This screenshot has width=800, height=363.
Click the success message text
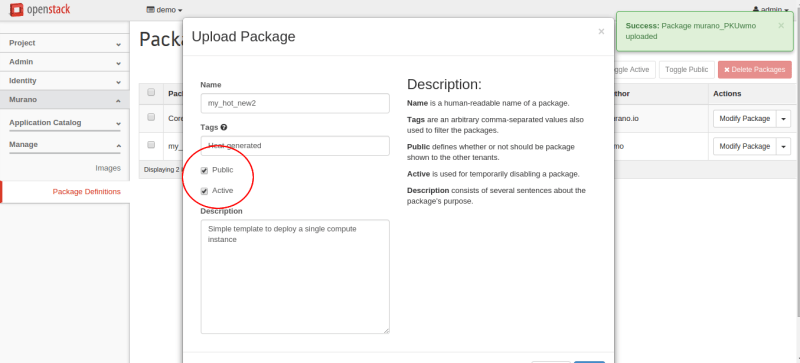[691, 31]
